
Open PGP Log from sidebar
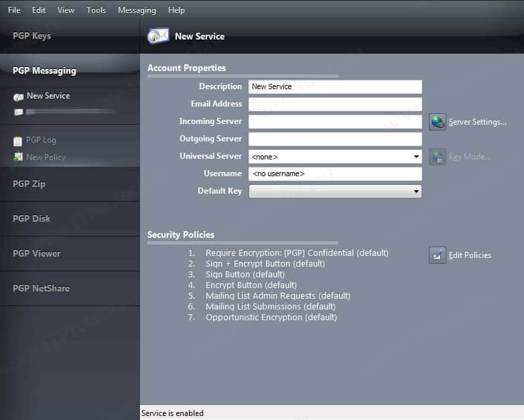41,140
